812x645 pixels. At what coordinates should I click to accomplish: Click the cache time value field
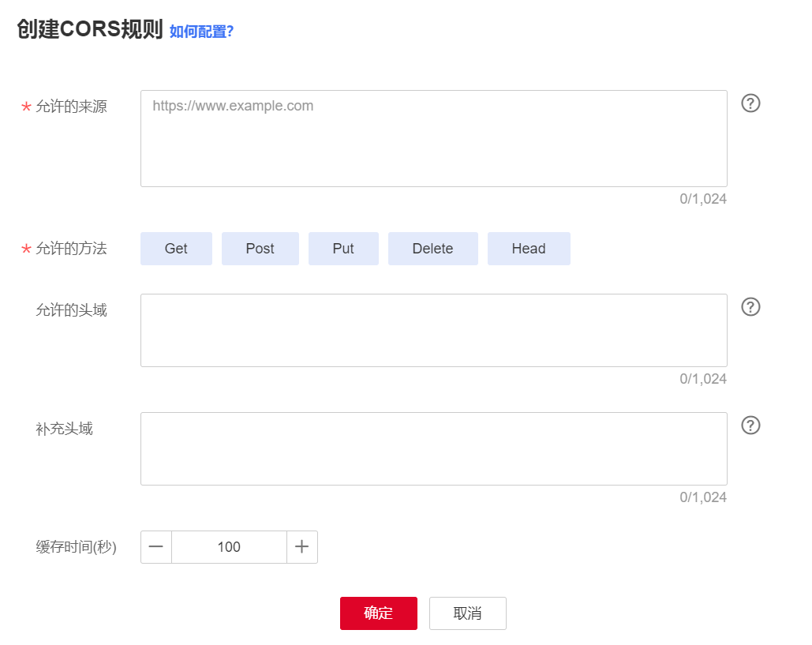(229, 547)
